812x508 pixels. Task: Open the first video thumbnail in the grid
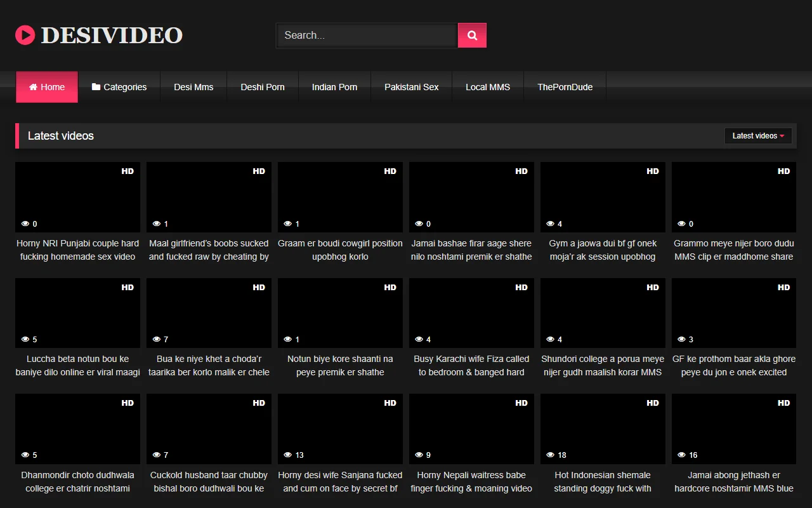(77, 197)
